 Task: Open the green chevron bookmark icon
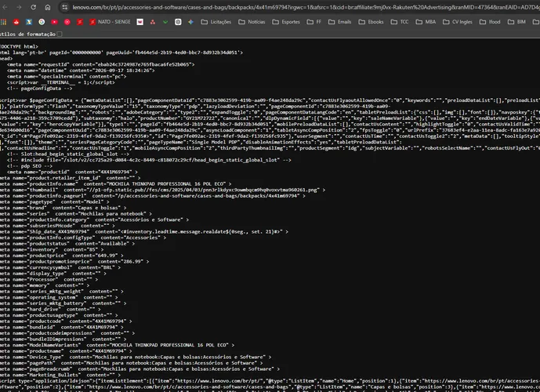pos(165,22)
